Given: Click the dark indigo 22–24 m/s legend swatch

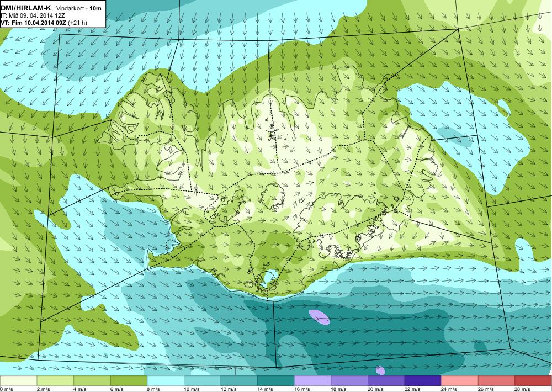Looking at the screenshot, I should coord(423,381).
